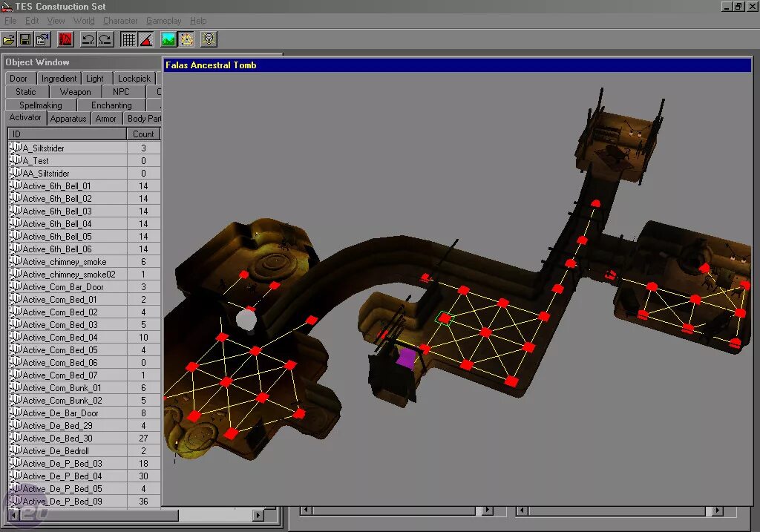The image size is (760, 532).
Task: Select the green-outlined path grid node
Action: 444,318
